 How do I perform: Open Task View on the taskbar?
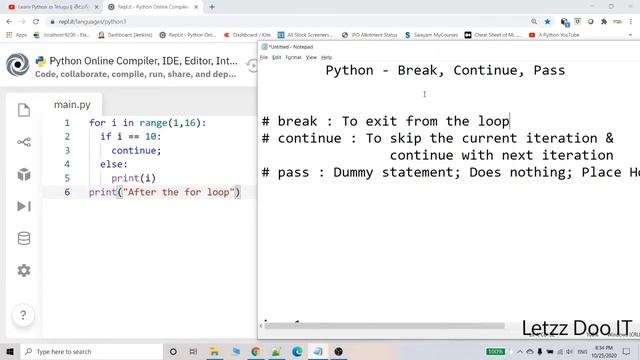(x=193, y=351)
